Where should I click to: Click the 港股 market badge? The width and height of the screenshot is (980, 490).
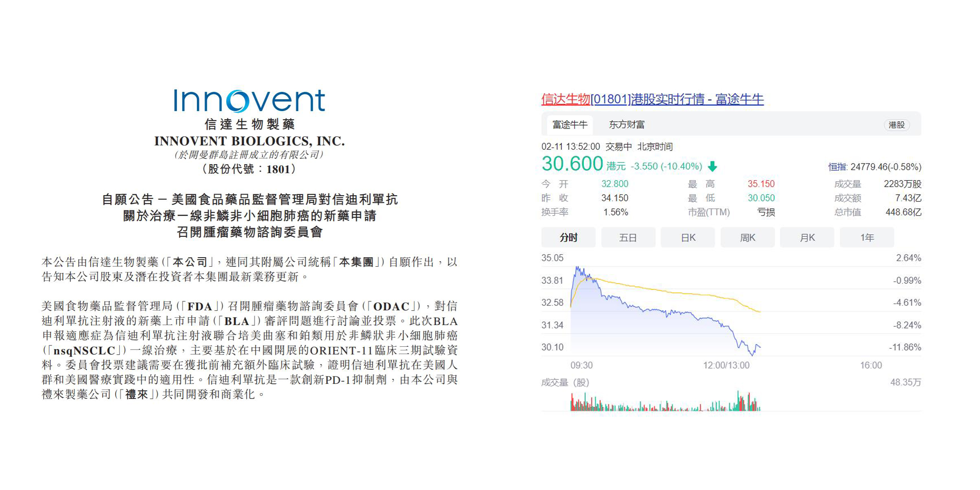(x=896, y=125)
